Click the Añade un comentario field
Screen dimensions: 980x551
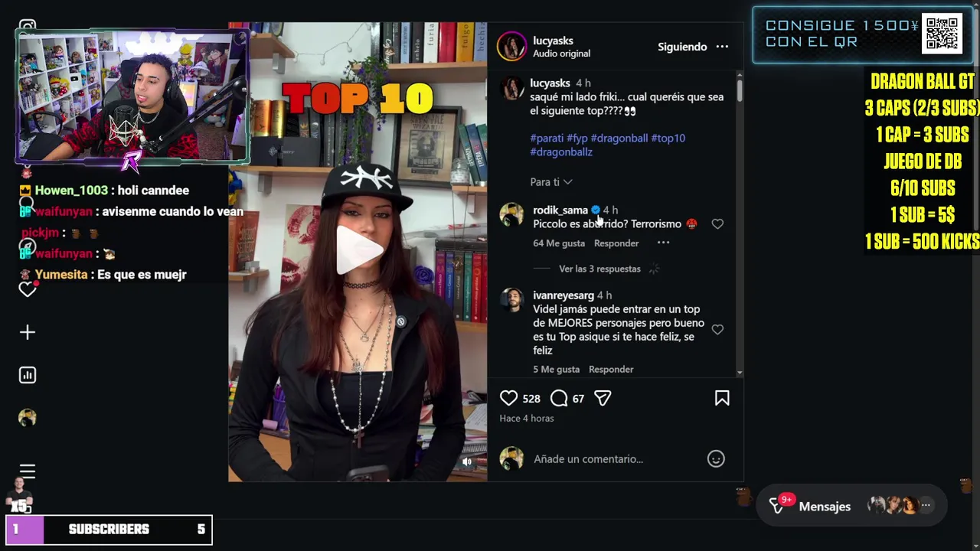(588, 459)
